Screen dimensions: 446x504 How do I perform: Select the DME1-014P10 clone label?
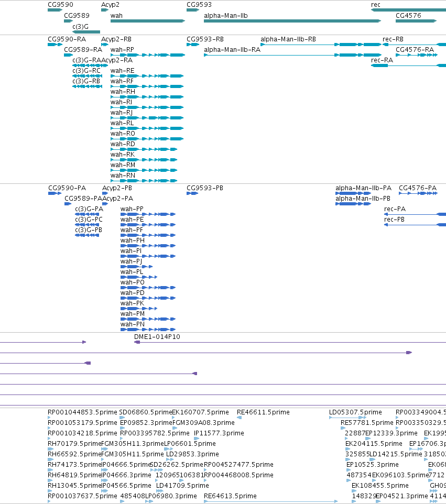(157, 336)
